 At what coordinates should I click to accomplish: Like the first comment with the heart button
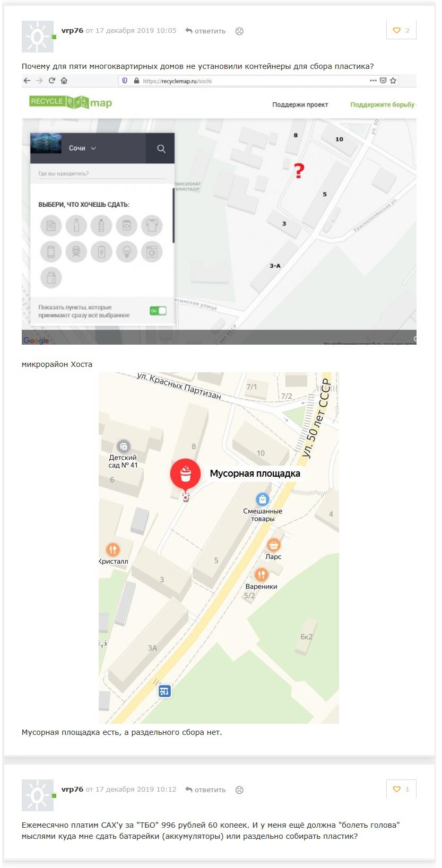(x=401, y=30)
